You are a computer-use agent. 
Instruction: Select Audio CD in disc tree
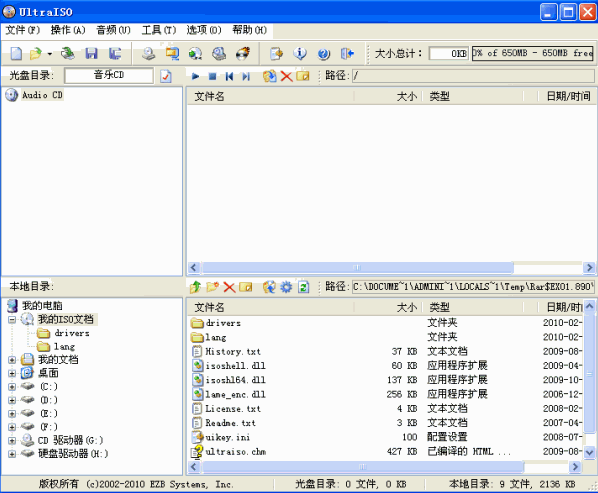click(42, 95)
